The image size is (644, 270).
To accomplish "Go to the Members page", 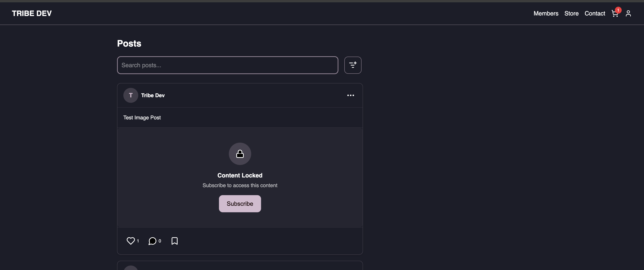I will [546, 13].
